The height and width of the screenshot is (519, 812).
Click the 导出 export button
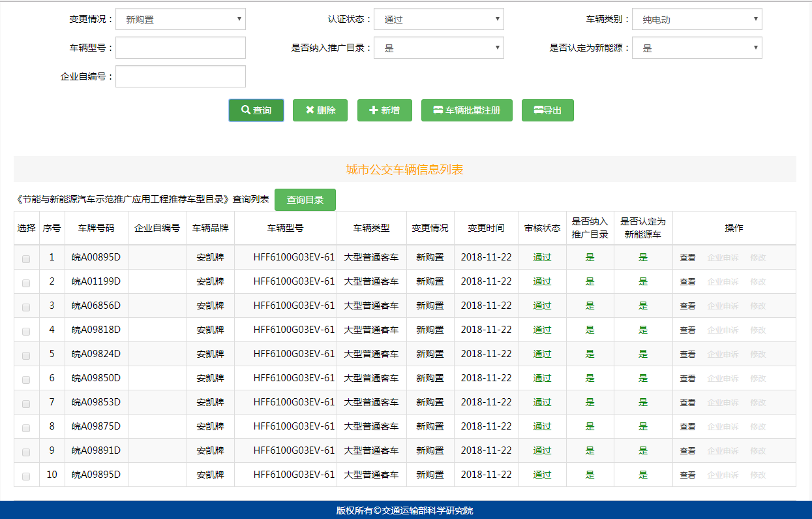[x=547, y=110]
